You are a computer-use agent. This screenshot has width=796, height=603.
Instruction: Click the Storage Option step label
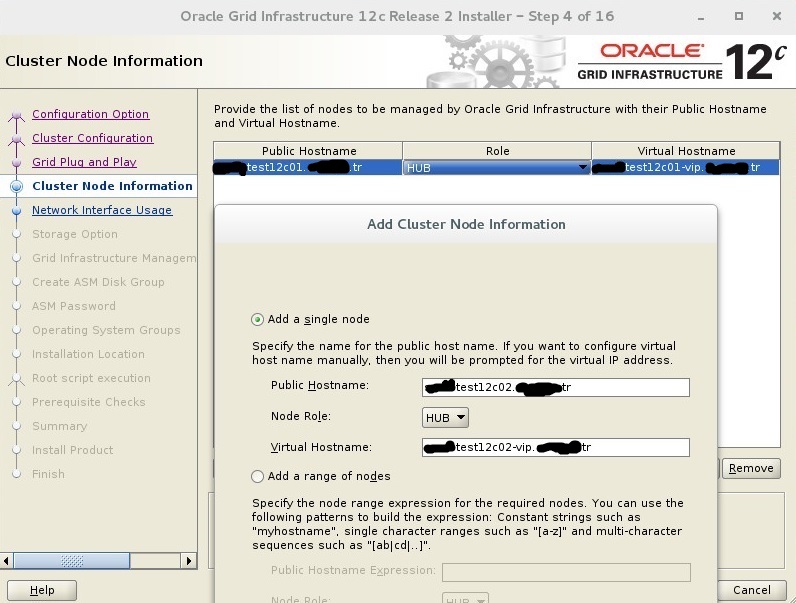(75, 234)
